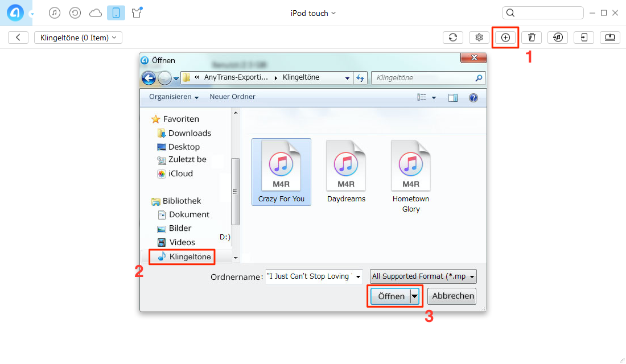Open the iTunes Library music icon
The height and width of the screenshot is (364, 626).
pos(54,13)
